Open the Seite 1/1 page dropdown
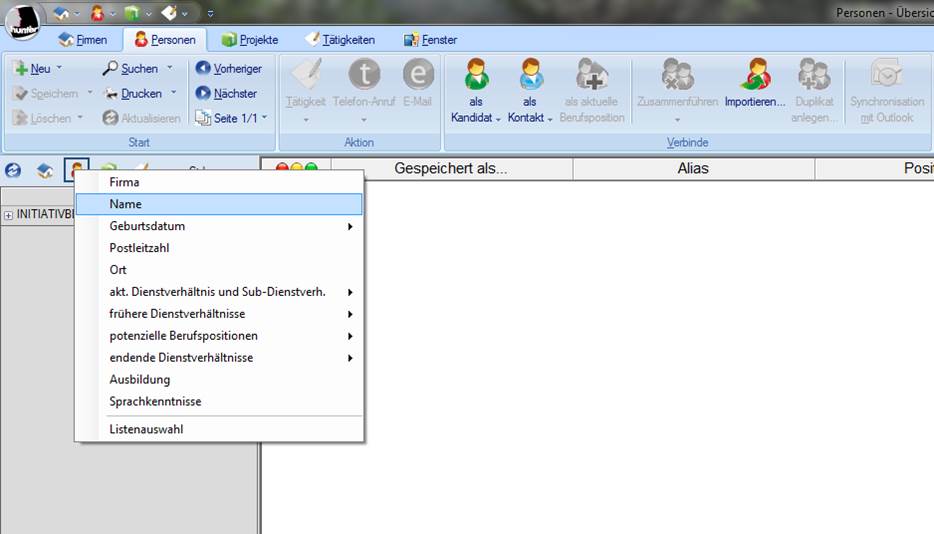This screenshot has height=534, width=934. click(x=264, y=118)
